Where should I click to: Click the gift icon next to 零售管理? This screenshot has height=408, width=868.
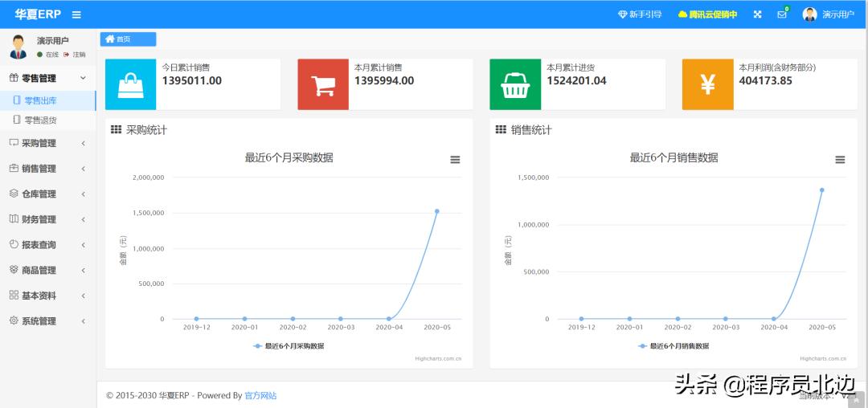[14, 78]
